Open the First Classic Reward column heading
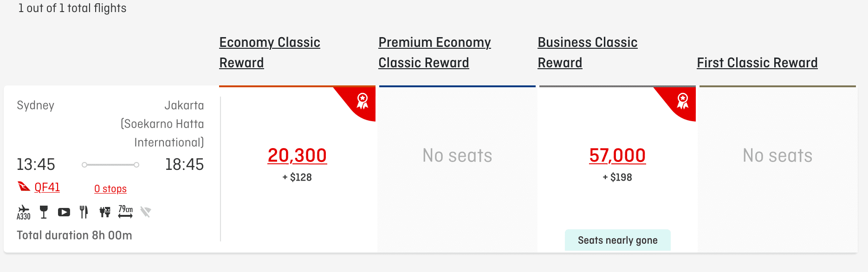The image size is (868, 272). [x=757, y=63]
